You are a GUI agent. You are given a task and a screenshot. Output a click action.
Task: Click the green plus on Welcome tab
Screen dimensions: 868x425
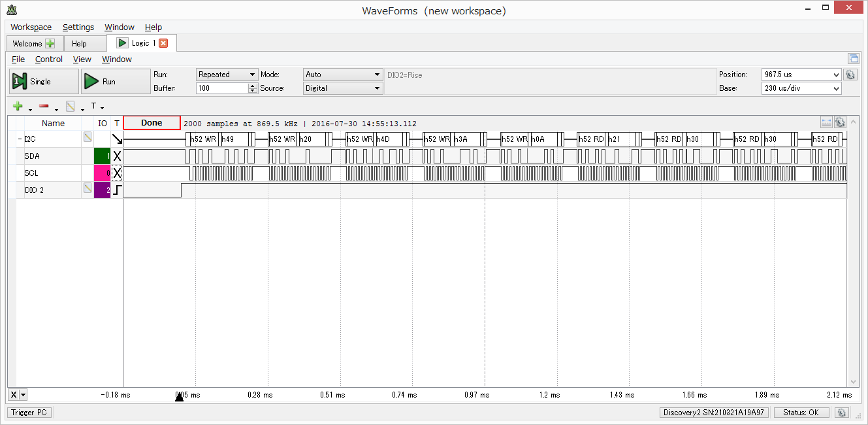(50, 44)
